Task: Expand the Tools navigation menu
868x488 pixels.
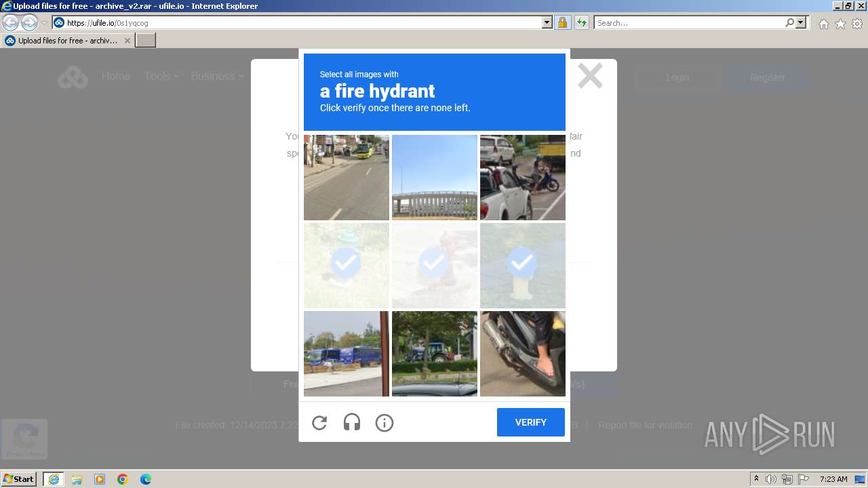Action: point(161,77)
